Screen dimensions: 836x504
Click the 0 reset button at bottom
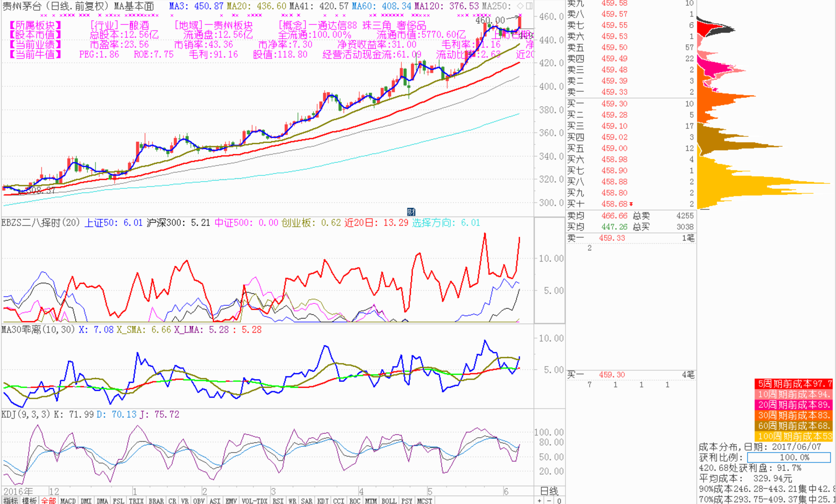point(559,501)
